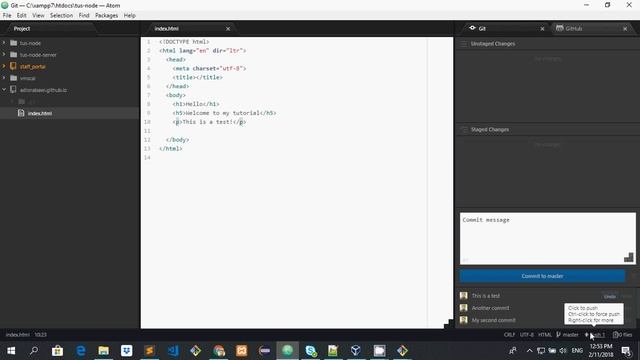Select the tus-node folder icon

(x=13, y=43)
